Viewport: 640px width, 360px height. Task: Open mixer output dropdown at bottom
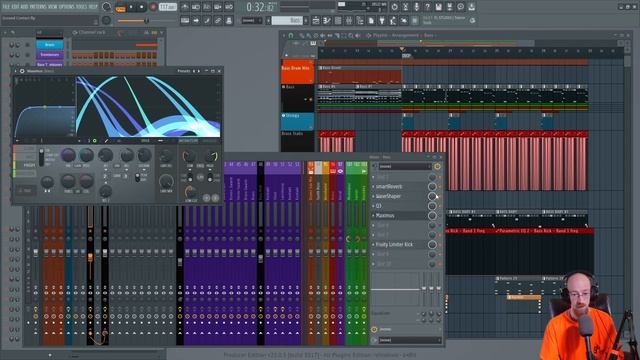tap(410, 340)
